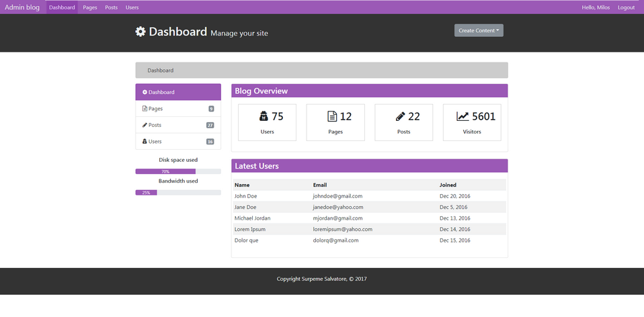This screenshot has height=317, width=644.
Task: Click the Name column header
Action: tap(242, 185)
